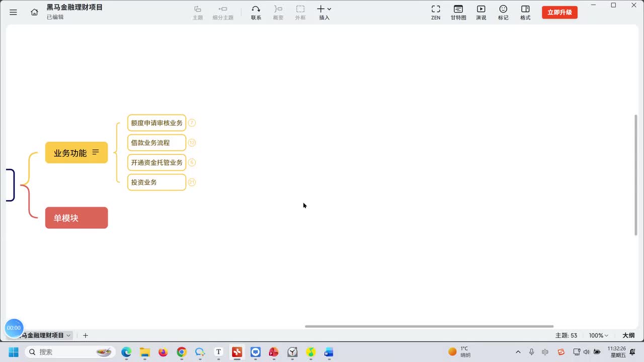The image size is (644, 362).
Task: Open the format (格式) panel
Action: coord(525,13)
